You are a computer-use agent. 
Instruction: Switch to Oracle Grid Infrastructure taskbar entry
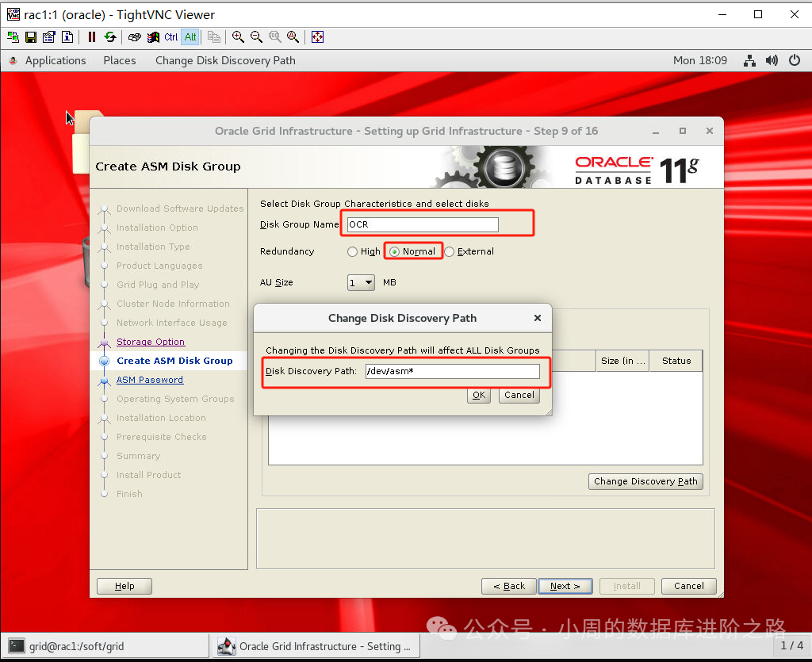coord(316,646)
